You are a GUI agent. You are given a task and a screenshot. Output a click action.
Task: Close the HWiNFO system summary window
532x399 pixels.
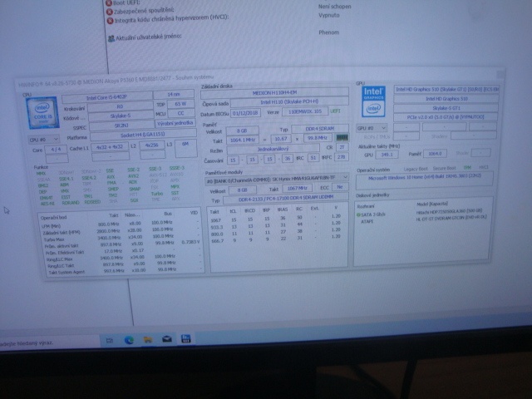(x=500, y=74)
